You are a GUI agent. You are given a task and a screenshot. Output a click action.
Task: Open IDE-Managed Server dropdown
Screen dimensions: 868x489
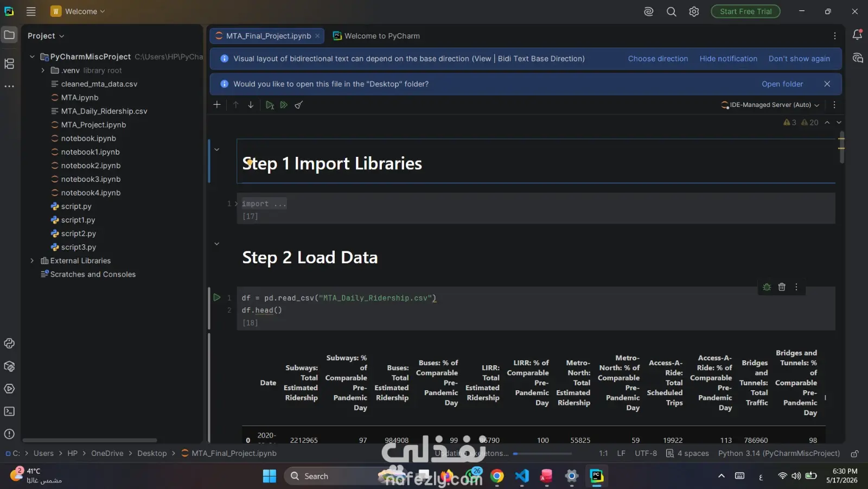(x=770, y=105)
